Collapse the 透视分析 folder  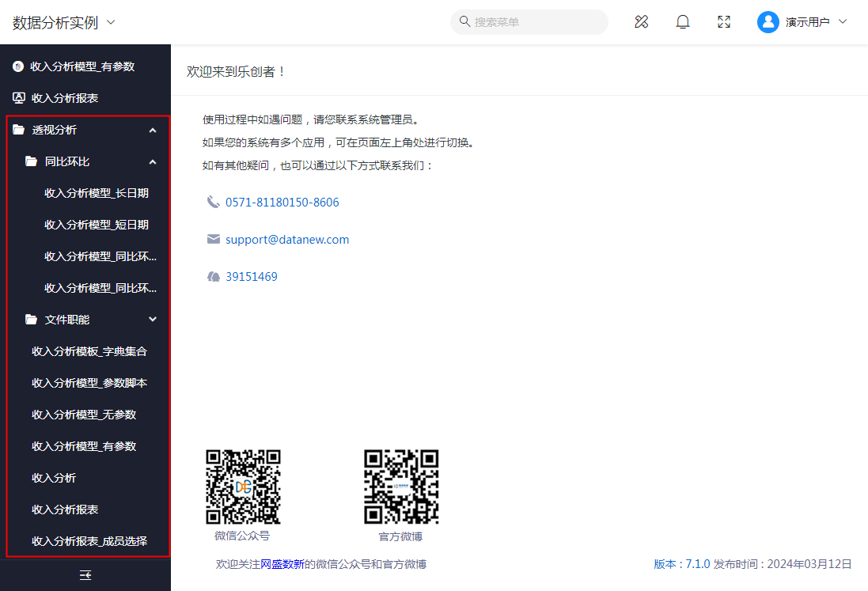pos(153,130)
